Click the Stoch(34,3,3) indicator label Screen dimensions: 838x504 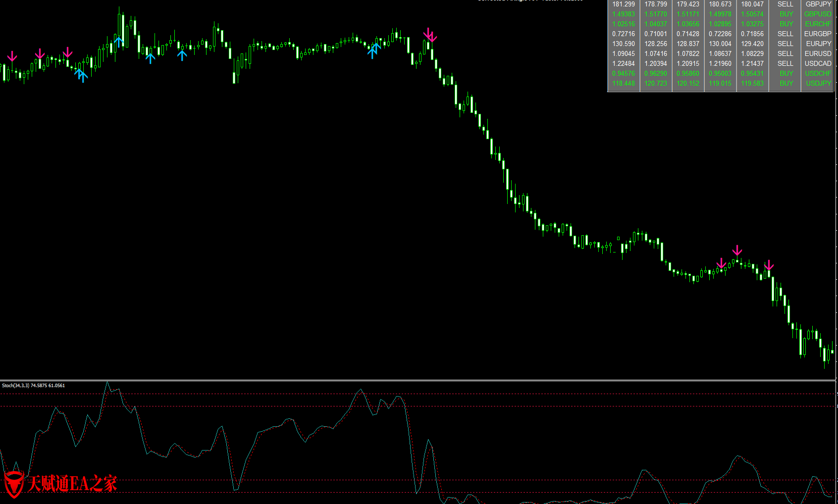33,385
